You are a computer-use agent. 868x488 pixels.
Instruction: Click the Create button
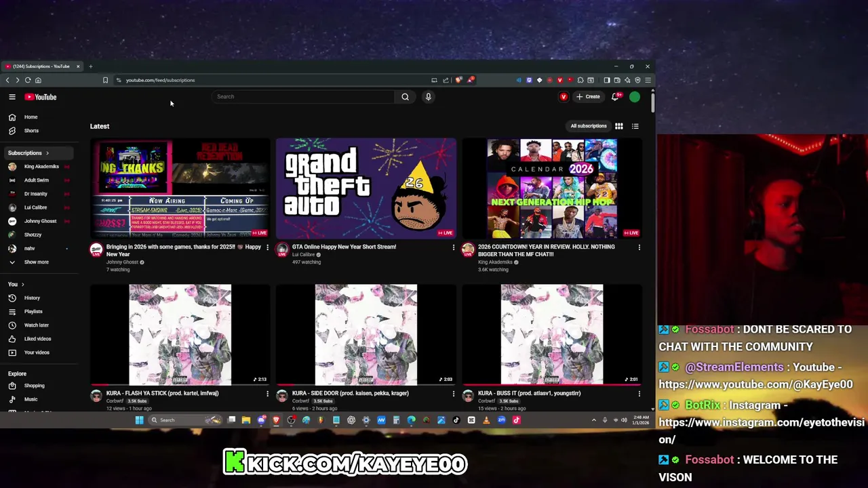(588, 97)
